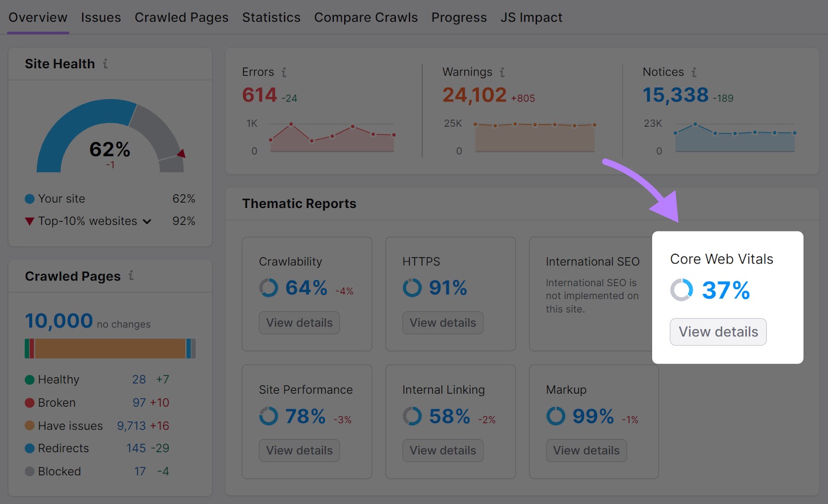Click the Crawled Pages info icon
Viewport: 828px width, 504px height.
132,276
